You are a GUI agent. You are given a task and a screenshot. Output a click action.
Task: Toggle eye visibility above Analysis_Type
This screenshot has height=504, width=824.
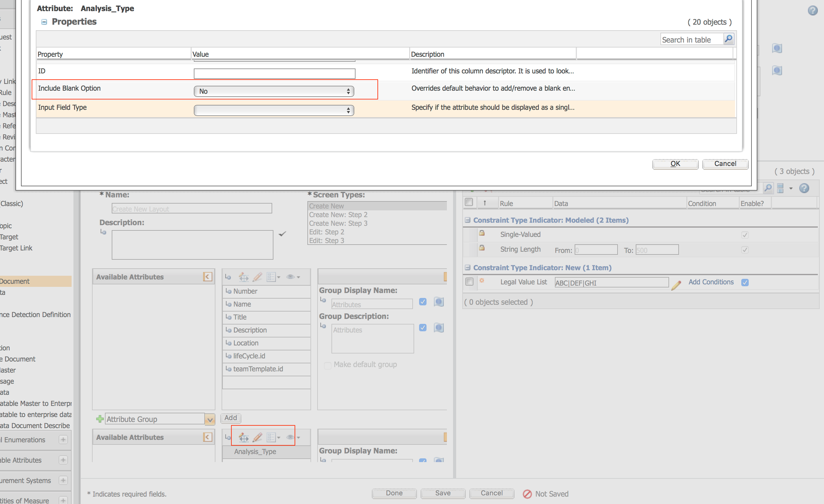290,437
